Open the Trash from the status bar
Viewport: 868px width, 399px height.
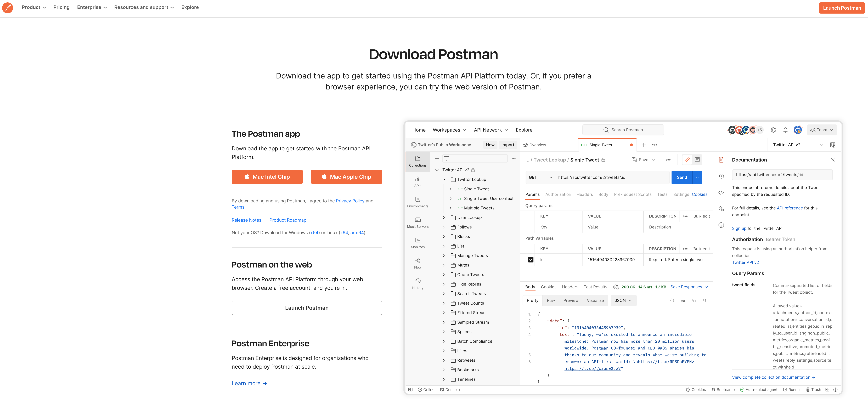click(x=814, y=390)
